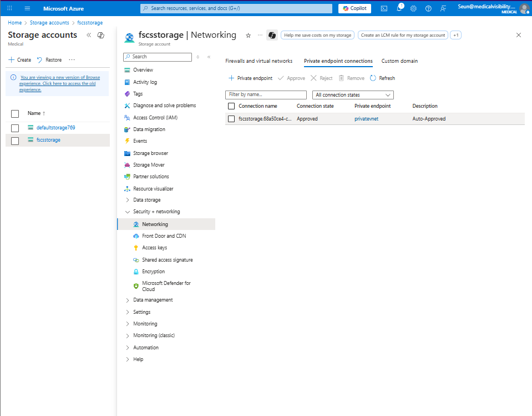Add a new Private endpoint
The height and width of the screenshot is (416, 532).
point(250,78)
